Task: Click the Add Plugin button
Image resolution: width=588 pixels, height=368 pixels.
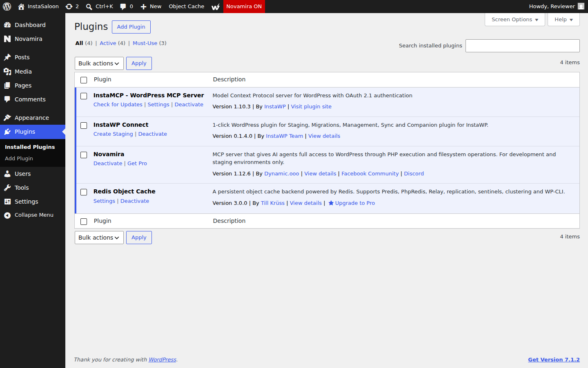Action: pyautogui.click(x=131, y=27)
